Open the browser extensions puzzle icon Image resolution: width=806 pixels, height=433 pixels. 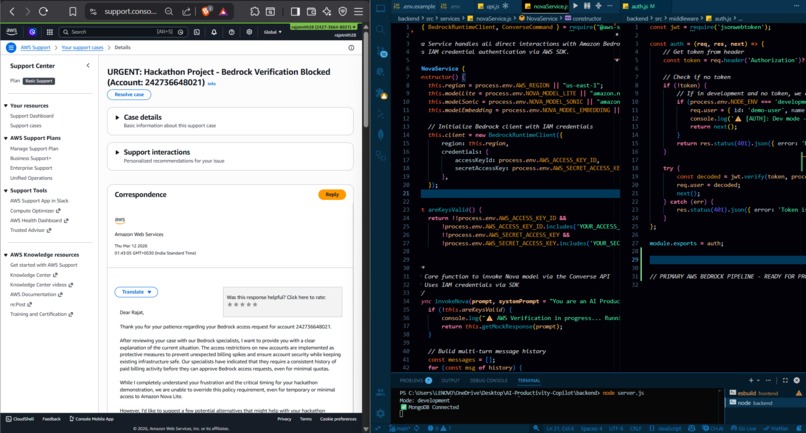point(254,11)
